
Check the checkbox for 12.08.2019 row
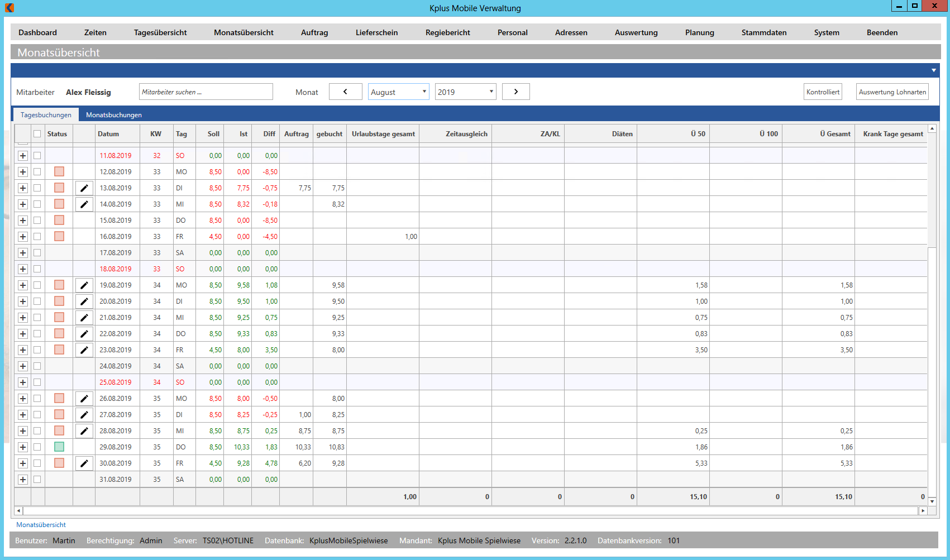(x=37, y=172)
